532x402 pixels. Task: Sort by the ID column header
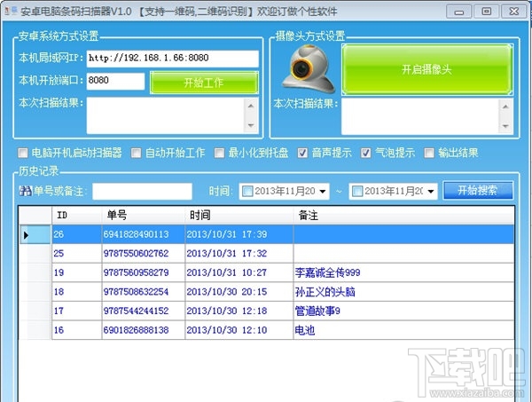pos(76,216)
